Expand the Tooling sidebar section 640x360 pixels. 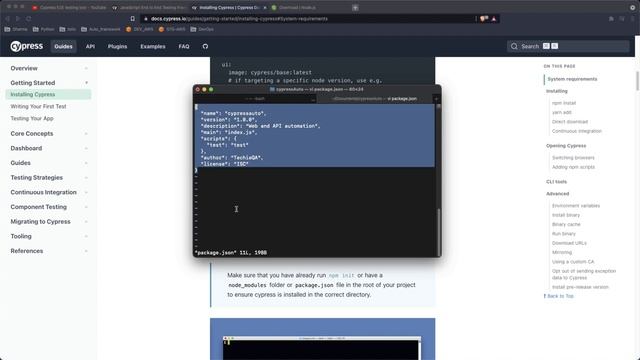click(49, 236)
